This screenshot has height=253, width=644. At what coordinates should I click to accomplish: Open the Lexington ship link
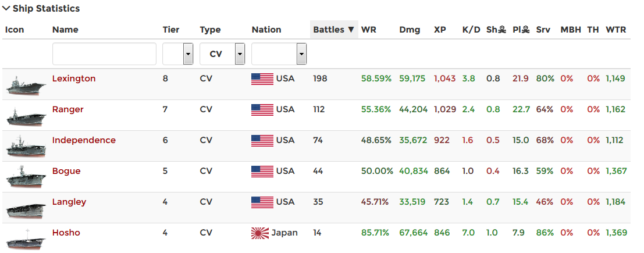[x=74, y=79]
